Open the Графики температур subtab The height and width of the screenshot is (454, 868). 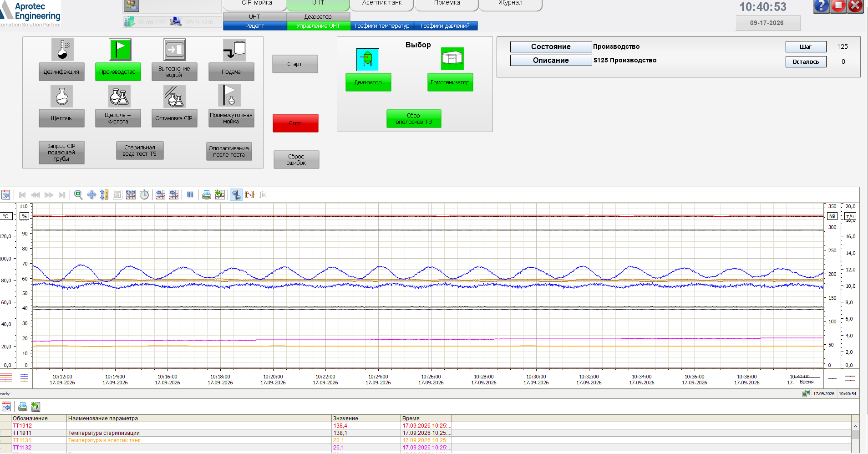tap(382, 26)
